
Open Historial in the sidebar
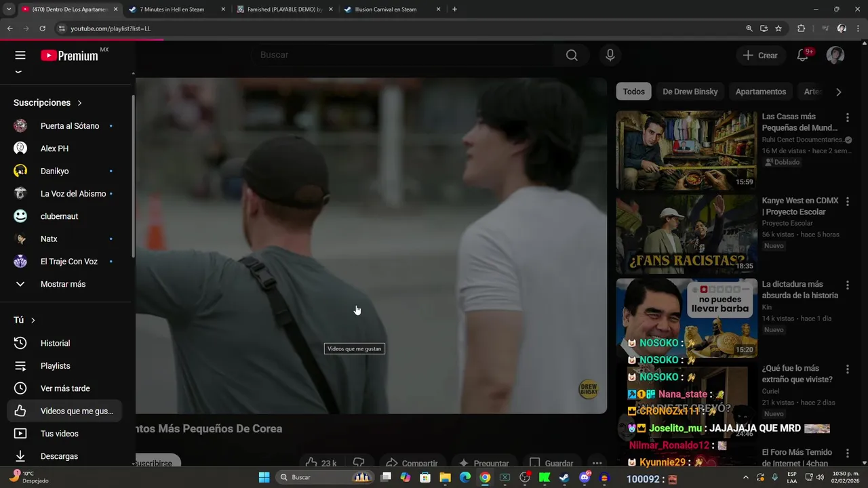click(x=65, y=343)
